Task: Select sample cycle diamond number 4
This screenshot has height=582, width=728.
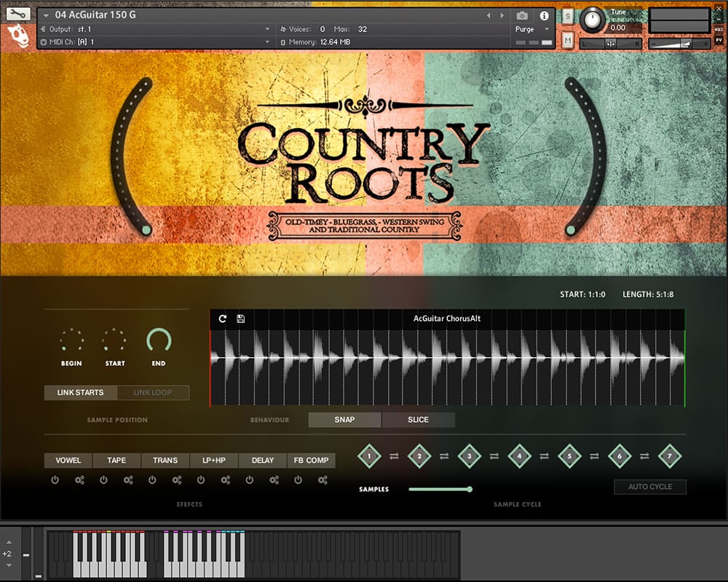Action: (519, 456)
